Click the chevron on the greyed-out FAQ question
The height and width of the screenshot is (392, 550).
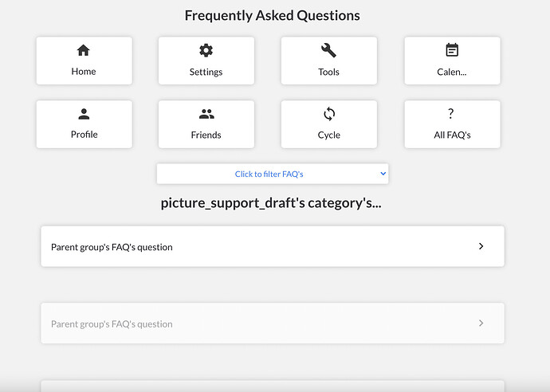click(481, 323)
